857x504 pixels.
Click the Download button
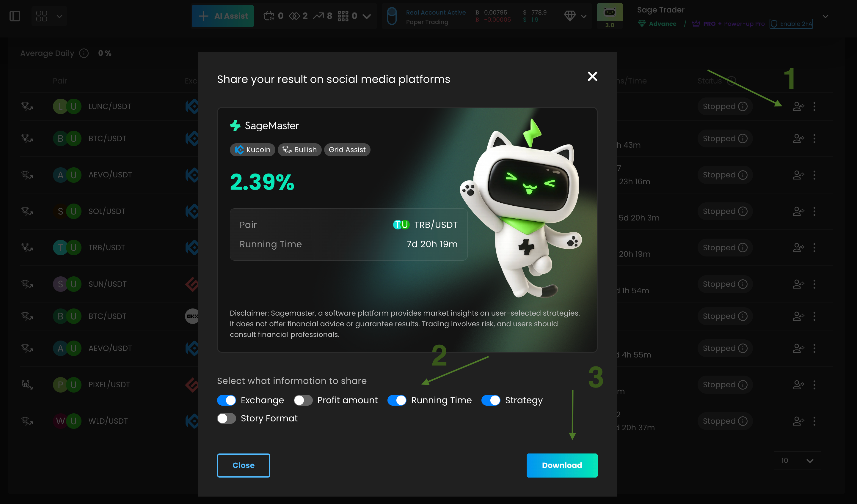pyautogui.click(x=562, y=465)
